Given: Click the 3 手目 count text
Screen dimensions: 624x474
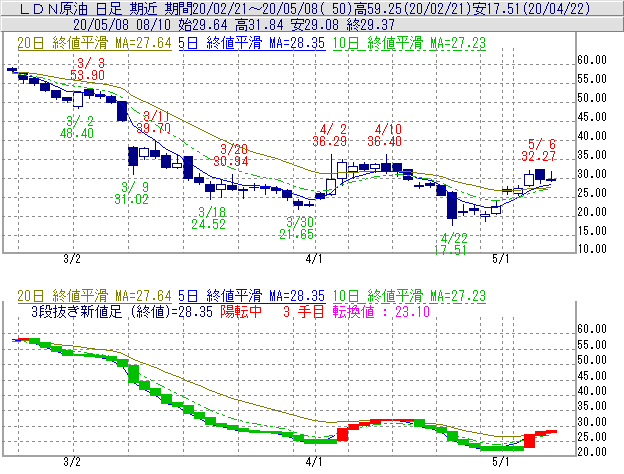Looking at the screenshot, I should (304, 312).
